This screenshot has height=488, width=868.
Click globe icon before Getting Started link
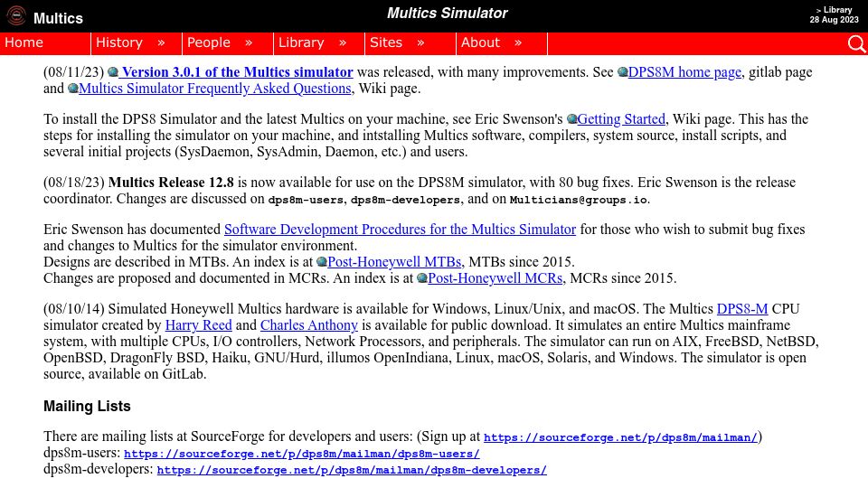[x=571, y=119]
